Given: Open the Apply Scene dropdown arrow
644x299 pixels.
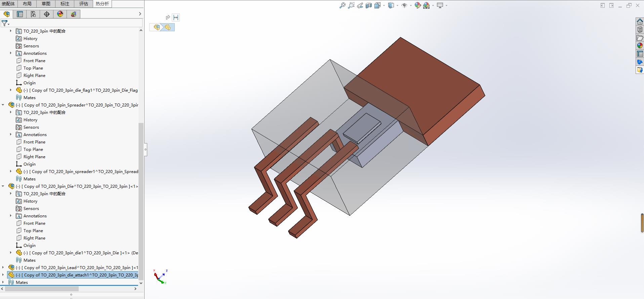Looking at the screenshot, I should (433, 5).
